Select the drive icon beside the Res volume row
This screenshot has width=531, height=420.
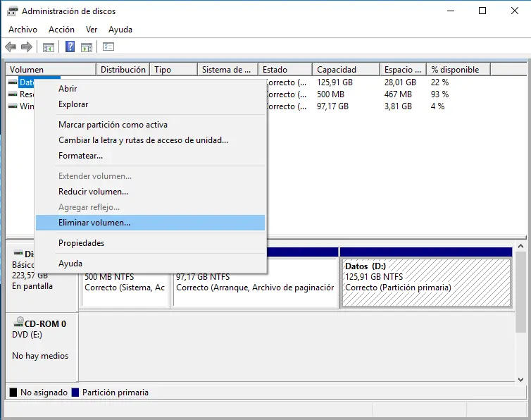pyautogui.click(x=13, y=94)
